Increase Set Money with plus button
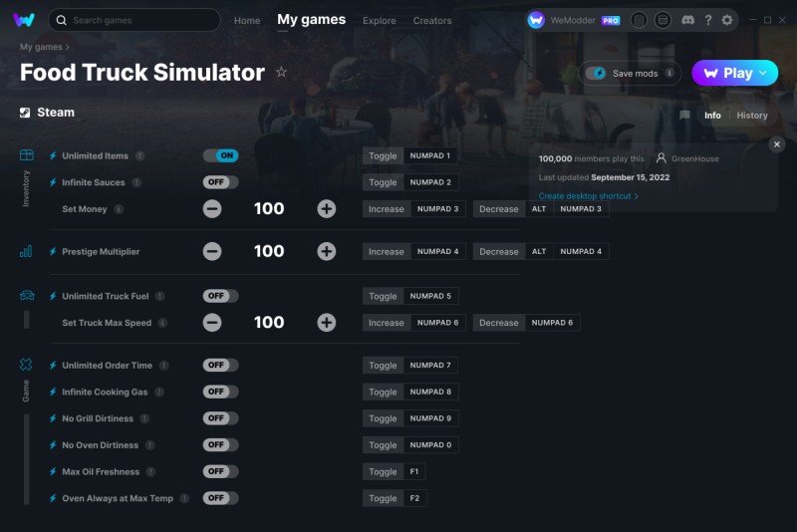This screenshot has height=532, width=797. [327, 209]
